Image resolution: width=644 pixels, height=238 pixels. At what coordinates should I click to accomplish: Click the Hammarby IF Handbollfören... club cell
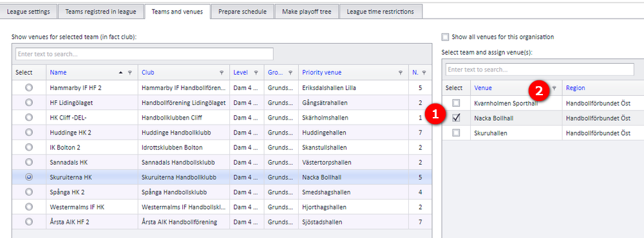[184, 87]
